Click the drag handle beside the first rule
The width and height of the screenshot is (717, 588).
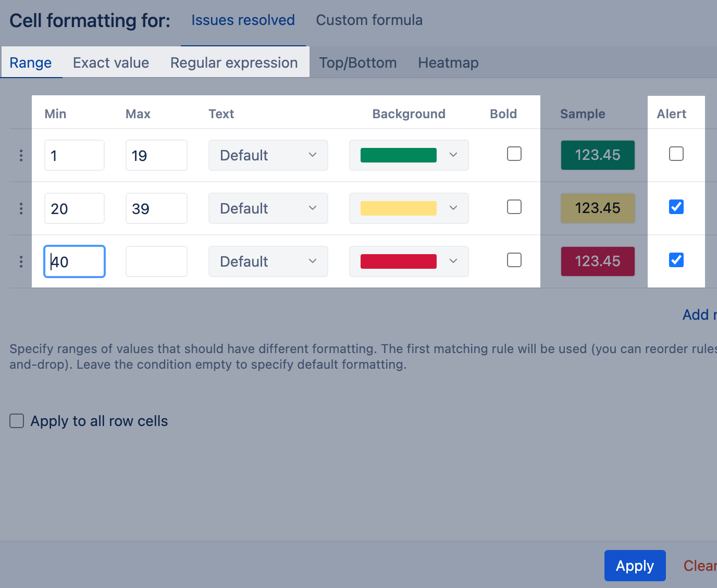tap(21, 155)
